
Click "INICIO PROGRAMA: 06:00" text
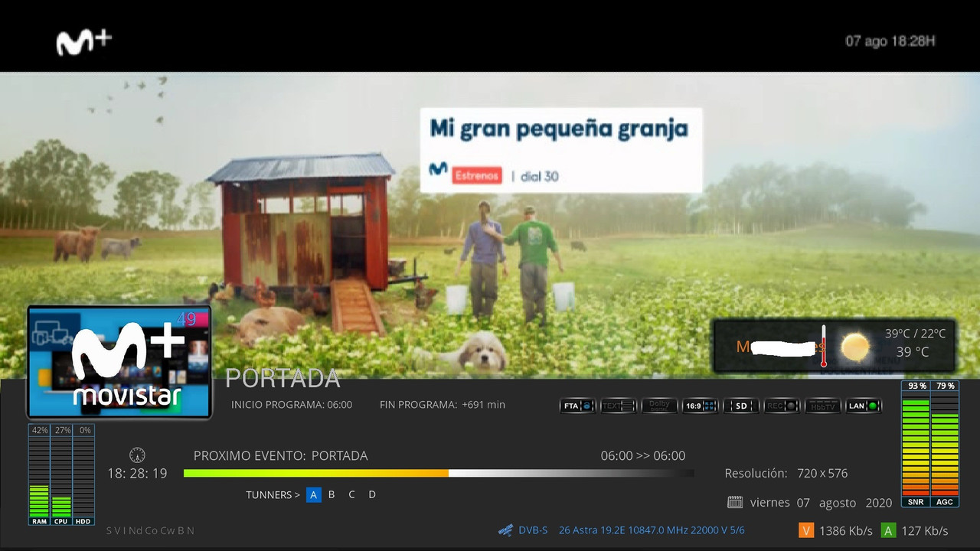pos(292,405)
